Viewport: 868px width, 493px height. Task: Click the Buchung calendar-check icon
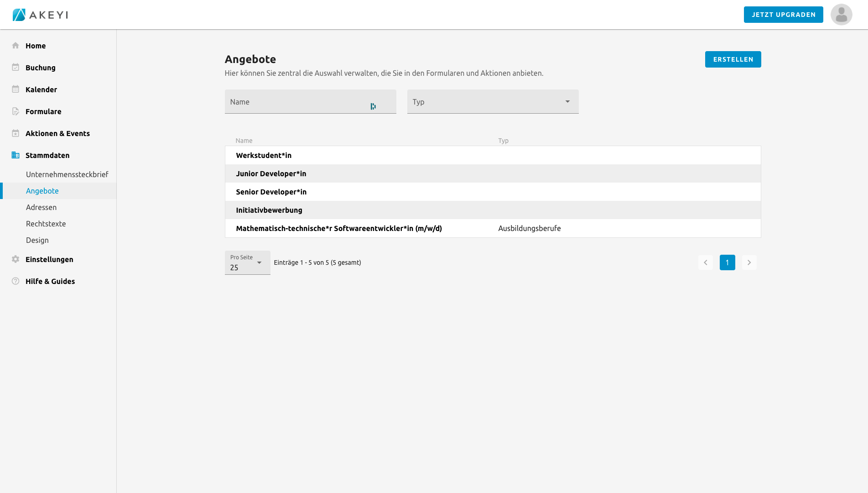tap(16, 68)
